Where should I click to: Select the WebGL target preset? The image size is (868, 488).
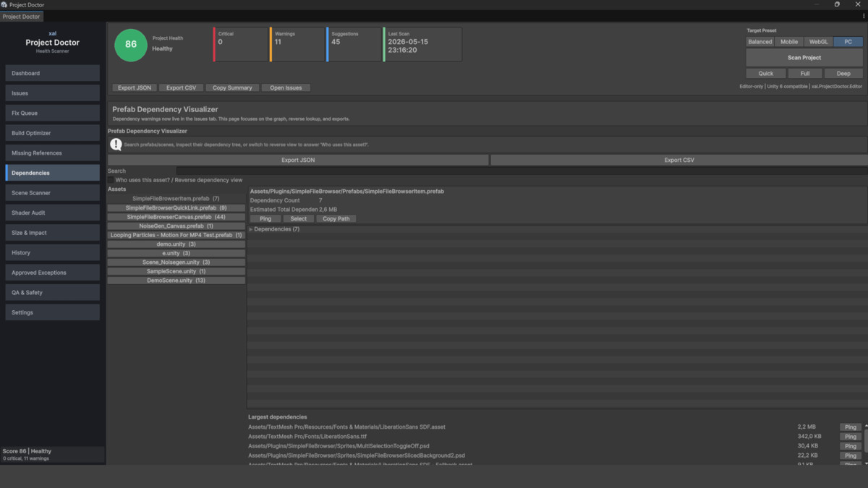pyautogui.click(x=819, y=42)
